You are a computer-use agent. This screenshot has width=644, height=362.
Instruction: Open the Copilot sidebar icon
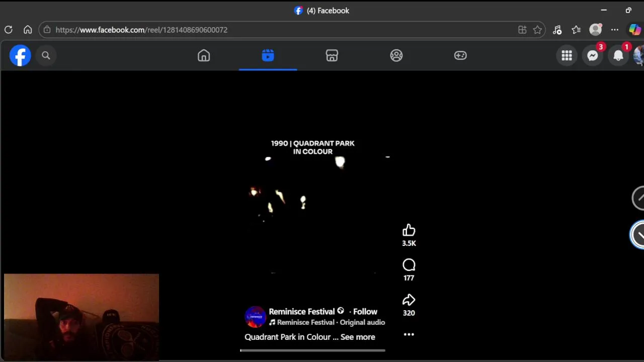[634, 30]
